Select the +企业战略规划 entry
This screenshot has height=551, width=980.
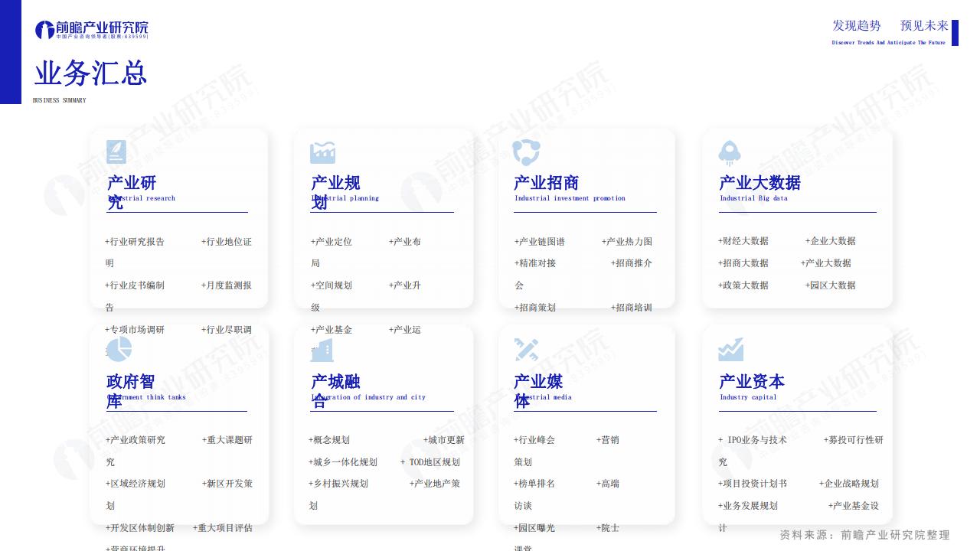pyautogui.click(x=849, y=484)
